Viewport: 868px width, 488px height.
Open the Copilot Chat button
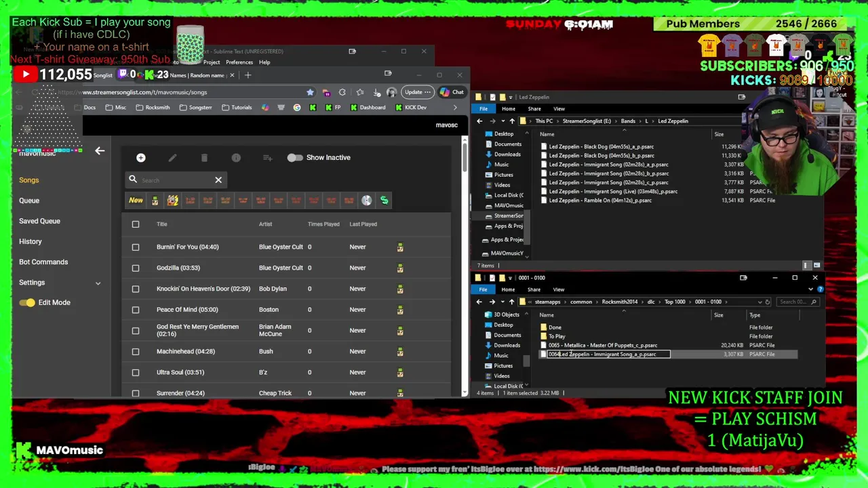452,92
